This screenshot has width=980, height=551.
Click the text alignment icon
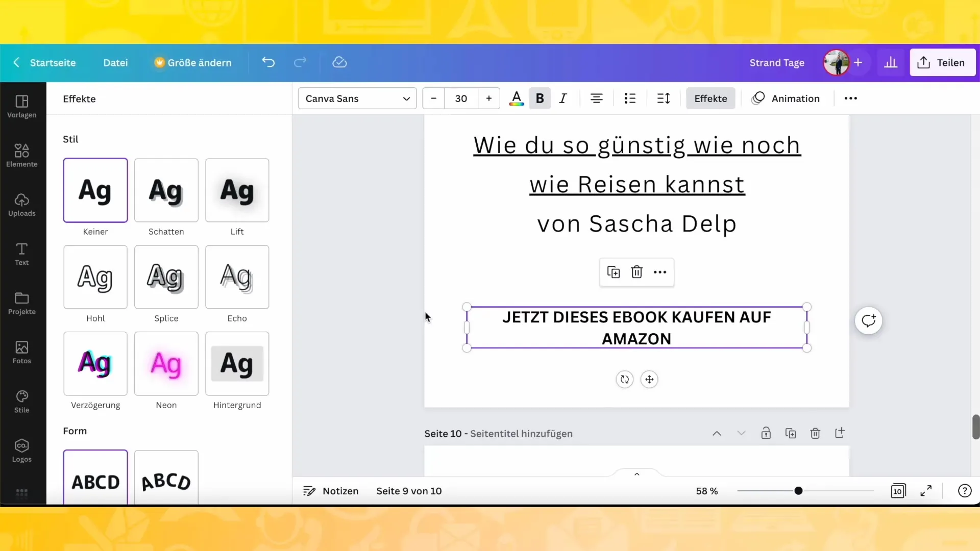(596, 99)
